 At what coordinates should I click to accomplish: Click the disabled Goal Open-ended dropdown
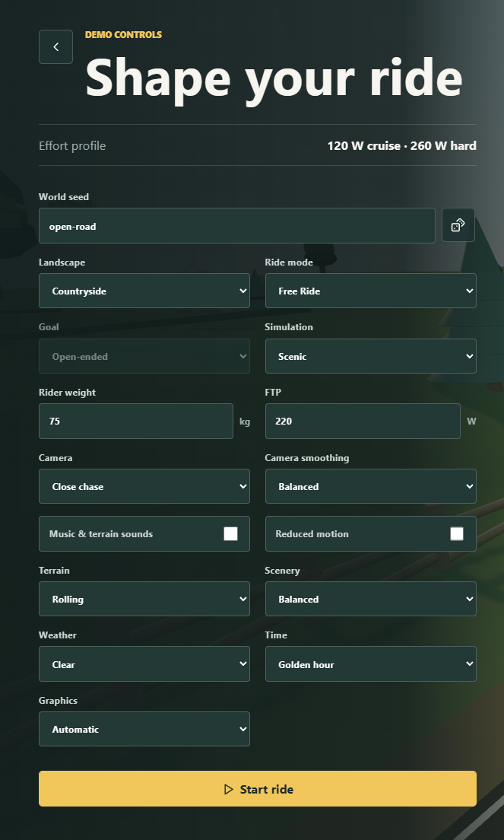pos(144,356)
